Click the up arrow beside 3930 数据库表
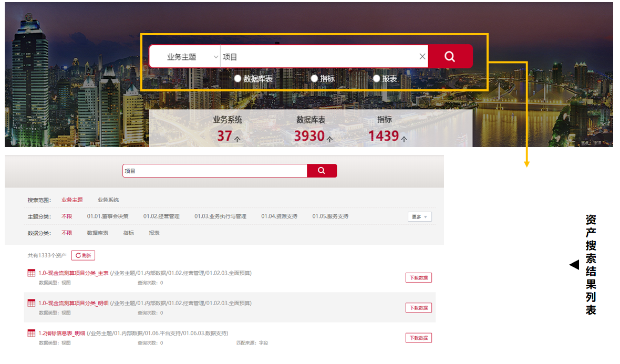This screenshot has height=364, width=620. pos(329,139)
